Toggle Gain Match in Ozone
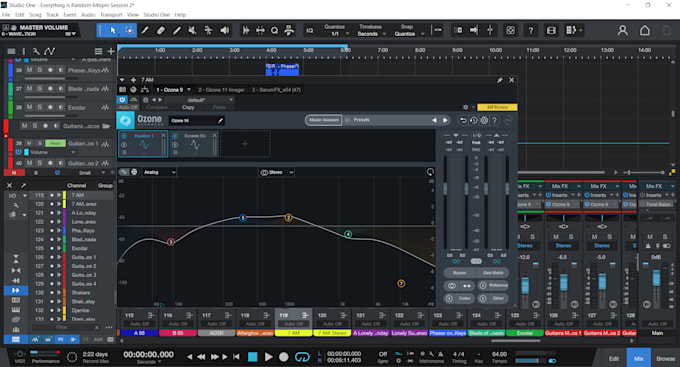 (493, 273)
